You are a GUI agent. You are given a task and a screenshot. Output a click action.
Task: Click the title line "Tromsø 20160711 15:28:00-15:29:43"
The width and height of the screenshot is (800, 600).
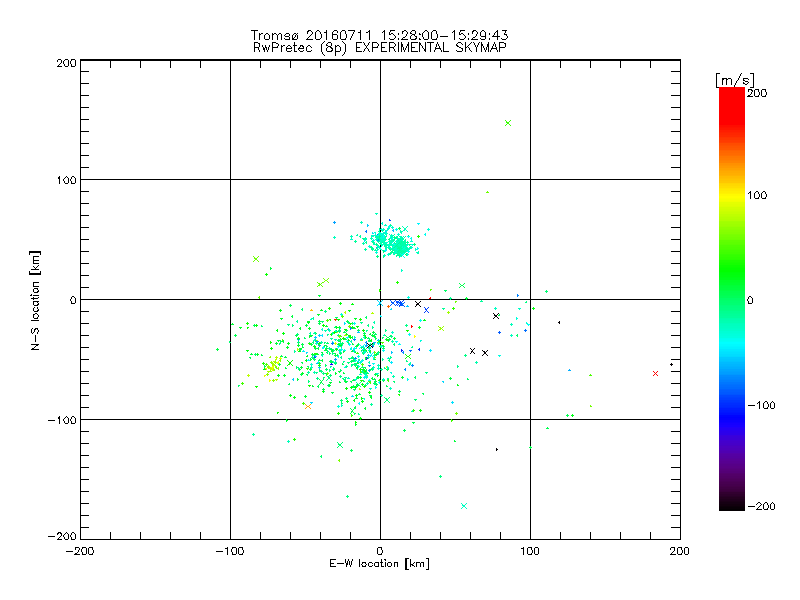tap(379, 35)
